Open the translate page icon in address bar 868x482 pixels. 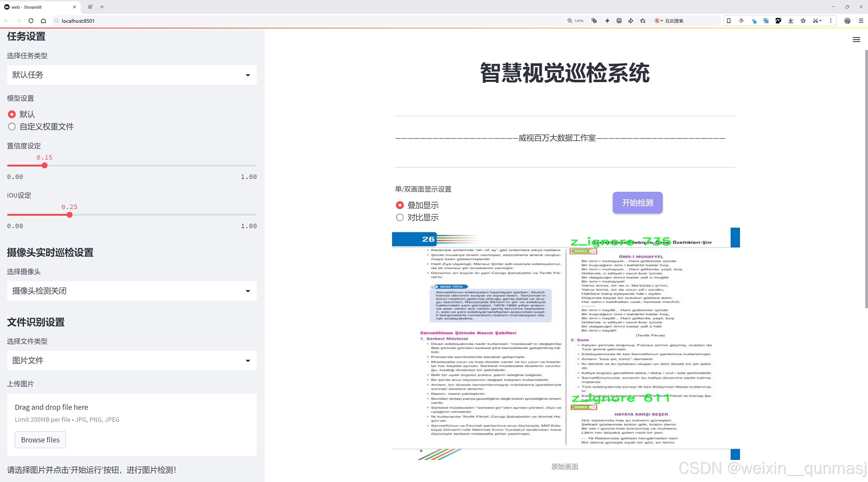[x=594, y=21]
